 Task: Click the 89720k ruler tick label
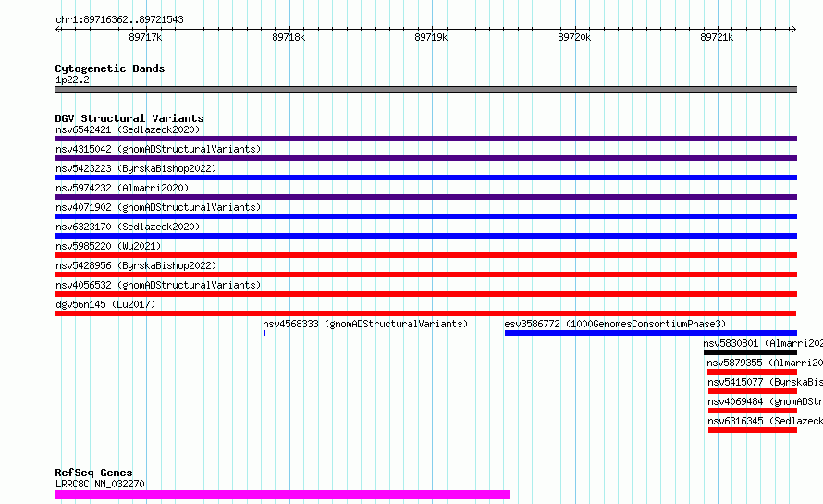574,37
